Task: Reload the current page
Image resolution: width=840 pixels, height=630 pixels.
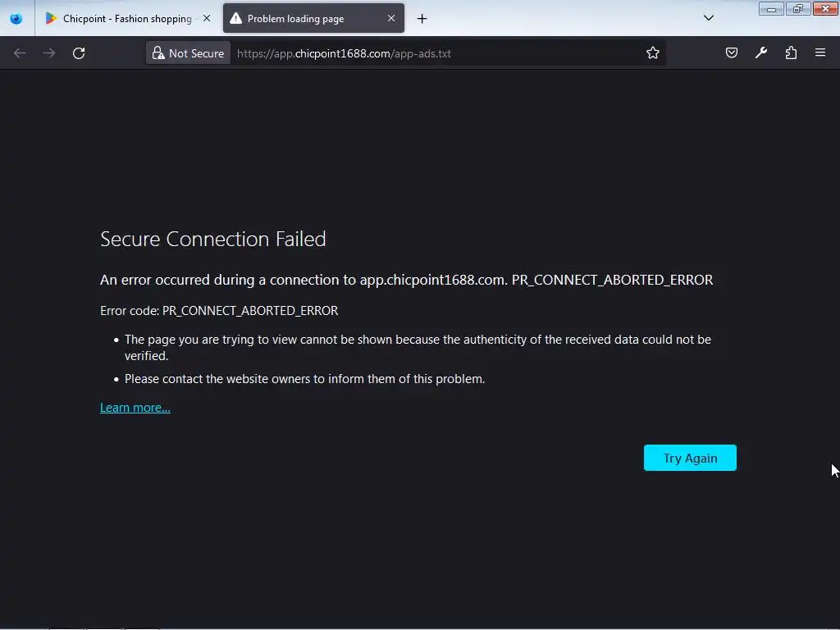Action: coord(79,53)
